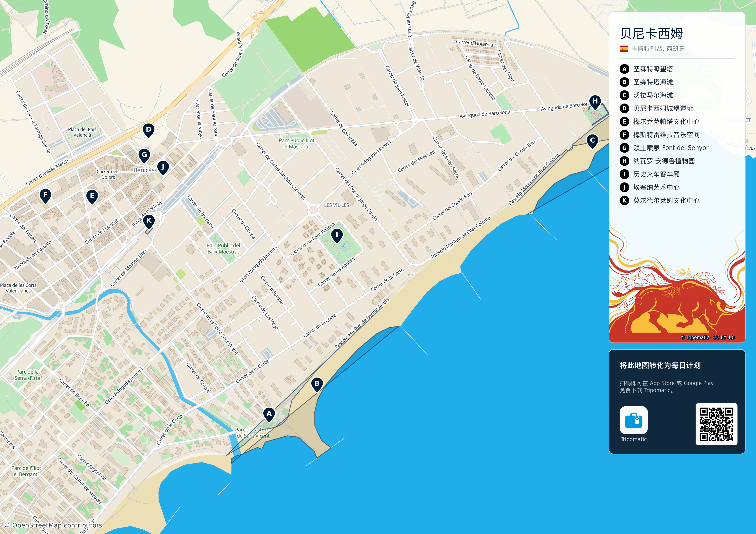Click the Tripomatic CC BY 4.0 credit

point(708,337)
